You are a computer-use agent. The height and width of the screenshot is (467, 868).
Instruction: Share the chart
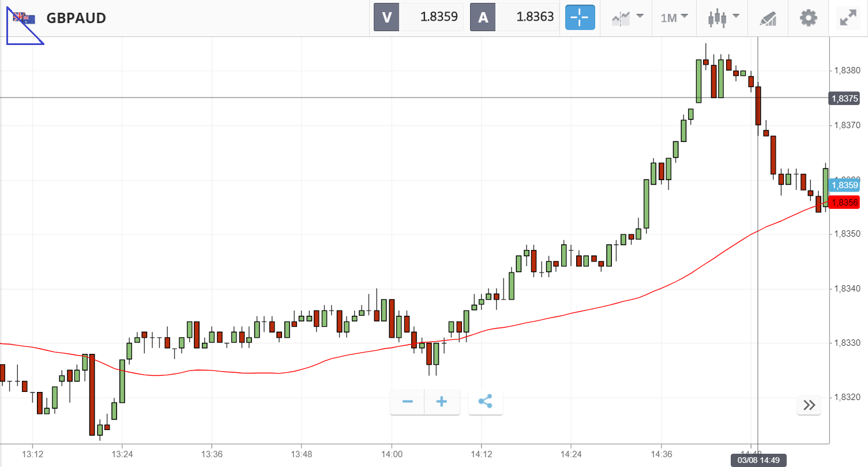486,402
